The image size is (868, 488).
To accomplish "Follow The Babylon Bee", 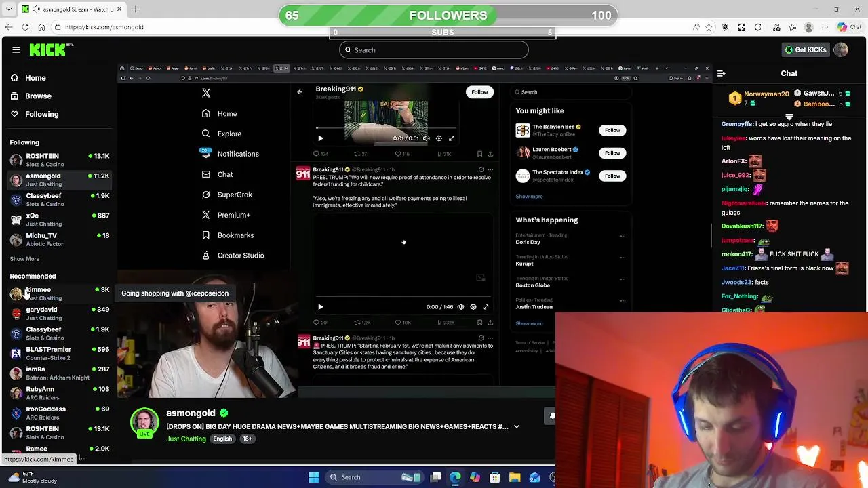I will (612, 130).
